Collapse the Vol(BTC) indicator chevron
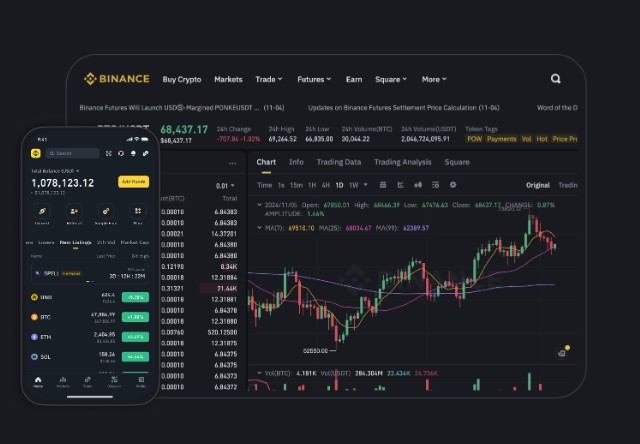Image resolution: width=640 pixels, height=444 pixels. tap(259, 373)
